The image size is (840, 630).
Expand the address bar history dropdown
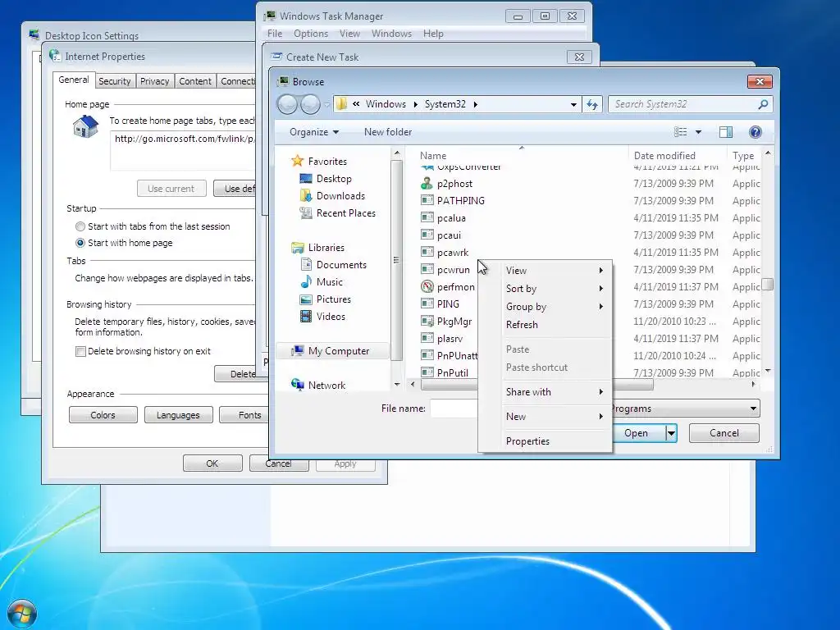click(x=573, y=104)
